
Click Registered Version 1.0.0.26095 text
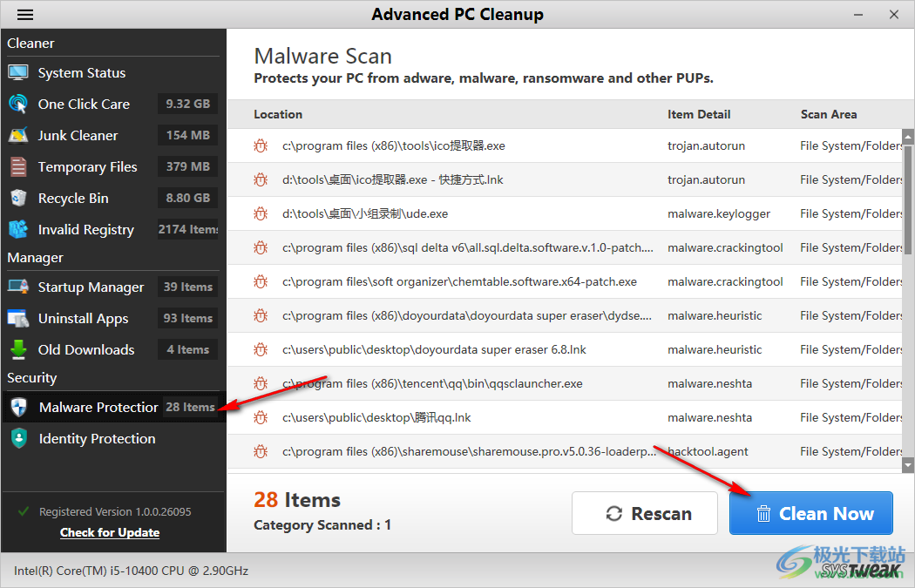pos(115,511)
